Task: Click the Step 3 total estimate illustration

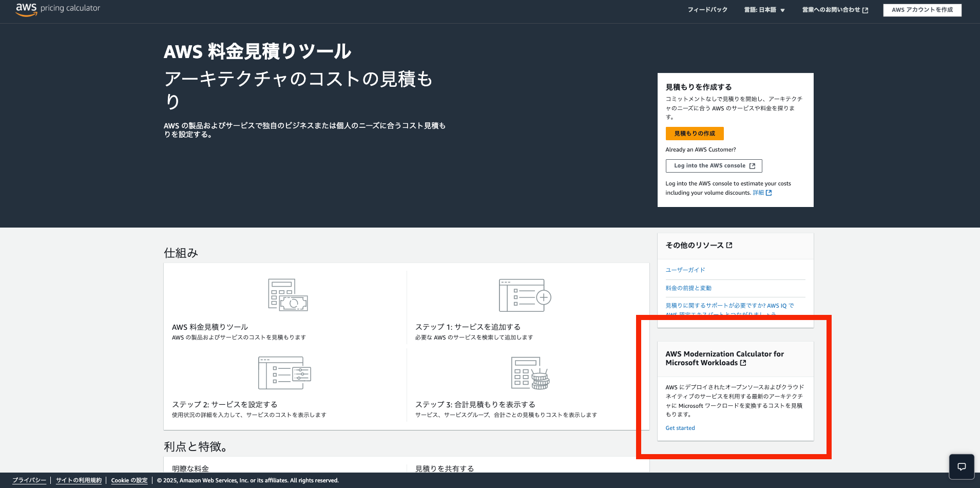Action: click(x=530, y=373)
